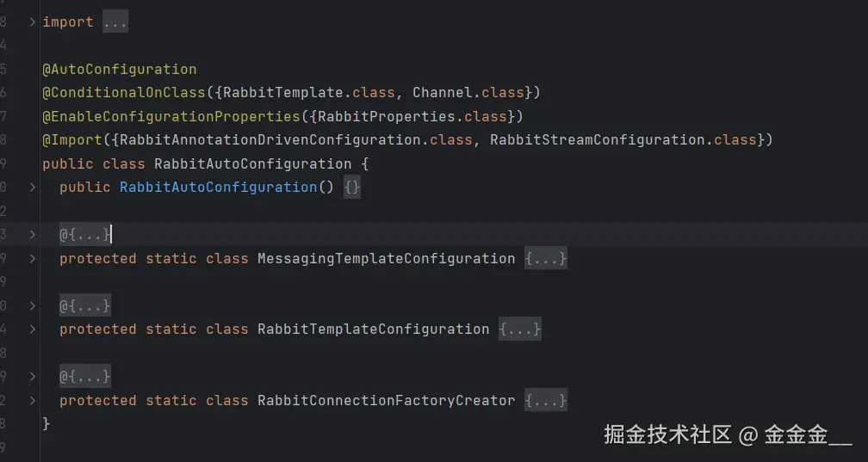Image resolution: width=868 pixels, height=462 pixels.
Task: Click the collapsed {} body after RabbitAutoConfiguration()
Action: point(351,187)
